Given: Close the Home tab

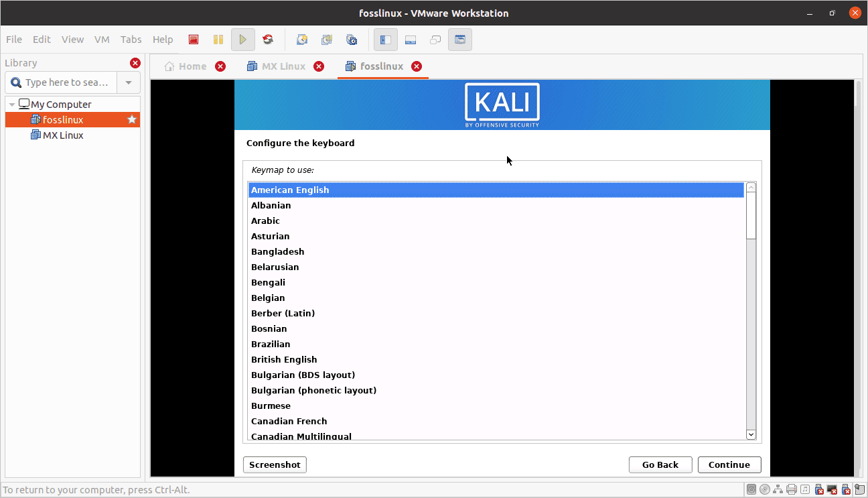Looking at the screenshot, I should point(220,66).
